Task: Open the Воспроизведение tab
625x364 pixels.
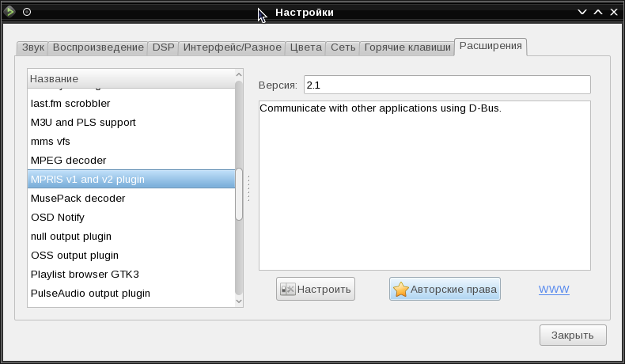Action: click(98, 47)
